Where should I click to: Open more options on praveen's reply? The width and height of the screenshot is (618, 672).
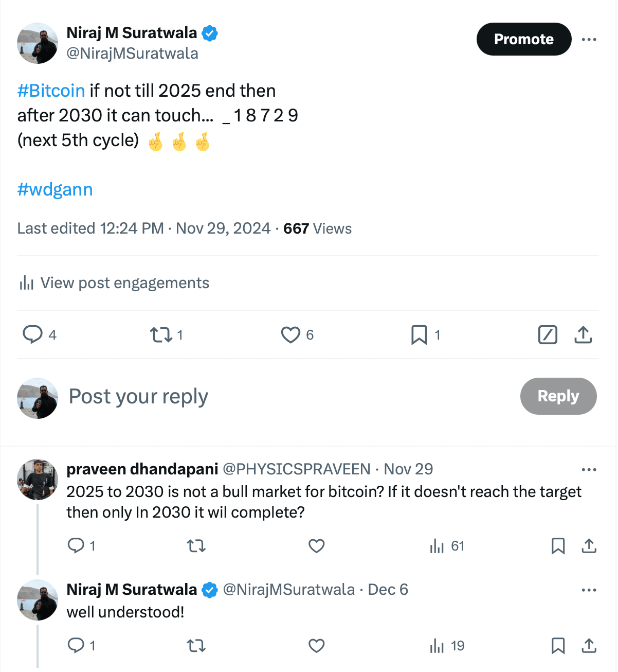pos(589,469)
